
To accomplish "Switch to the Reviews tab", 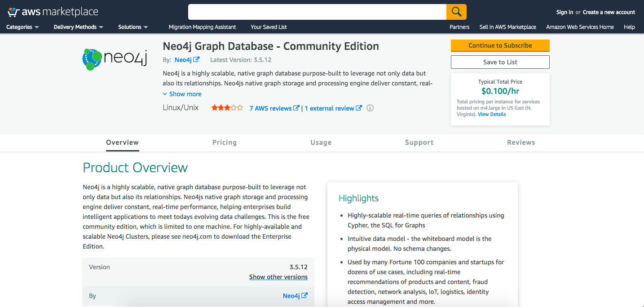I will pyautogui.click(x=521, y=142).
